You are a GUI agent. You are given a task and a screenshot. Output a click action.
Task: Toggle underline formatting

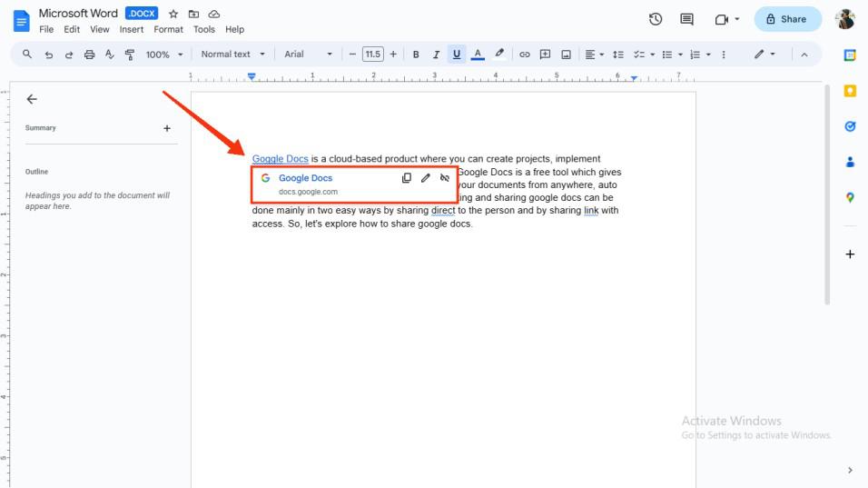click(456, 55)
